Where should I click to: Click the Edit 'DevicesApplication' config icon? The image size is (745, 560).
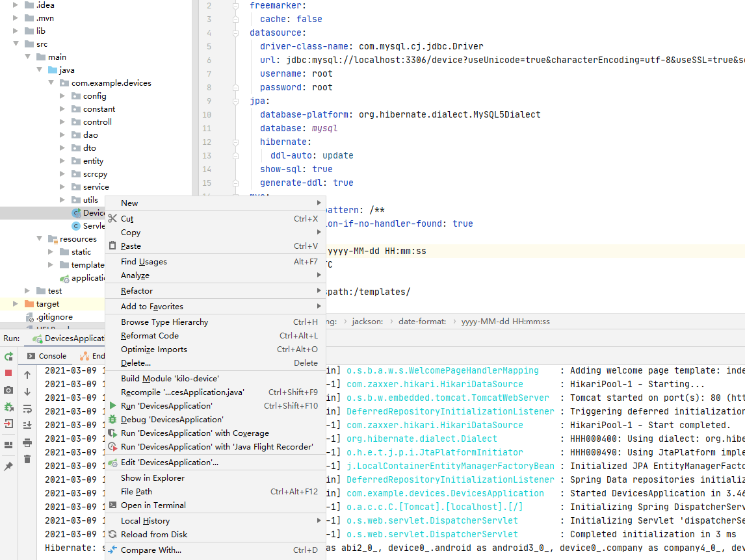pos(112,463)
